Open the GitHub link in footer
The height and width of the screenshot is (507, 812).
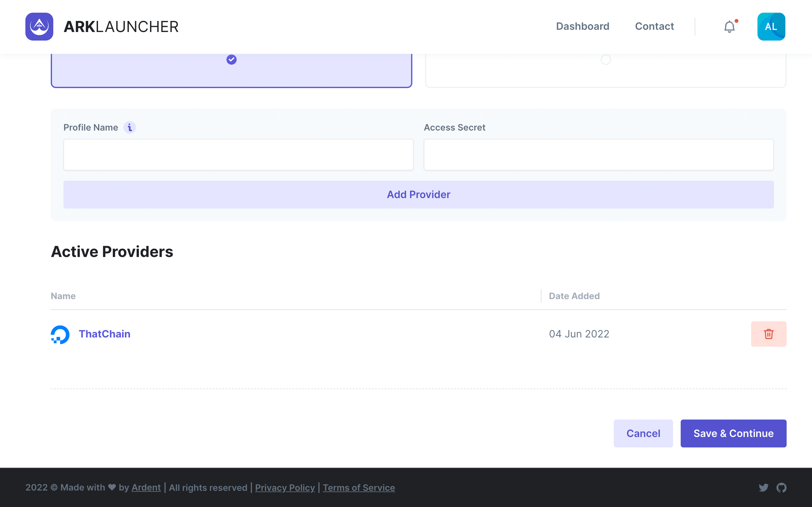pyautogui.click(x=781, y=488)
